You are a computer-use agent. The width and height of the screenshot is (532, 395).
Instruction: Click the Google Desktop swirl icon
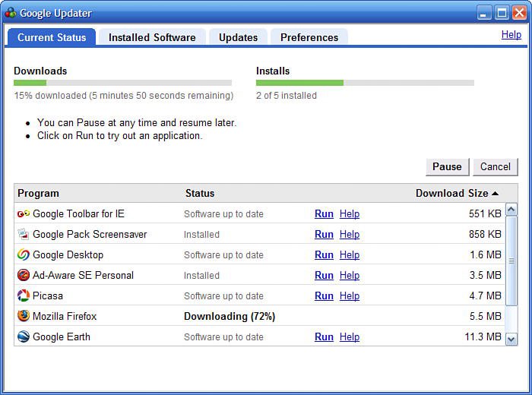tap(24, 254)
